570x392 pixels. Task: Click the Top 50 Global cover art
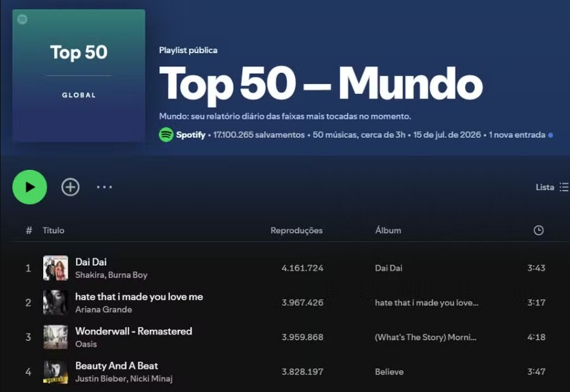pyautogui.click(x=79, y=76)
